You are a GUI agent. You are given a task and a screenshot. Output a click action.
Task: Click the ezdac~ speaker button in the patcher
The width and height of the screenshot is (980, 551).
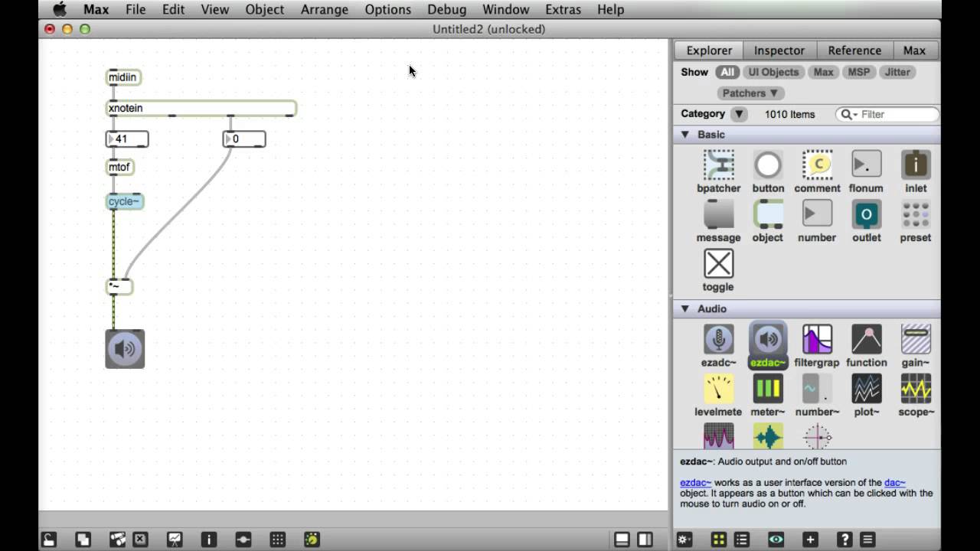[125, 349]
